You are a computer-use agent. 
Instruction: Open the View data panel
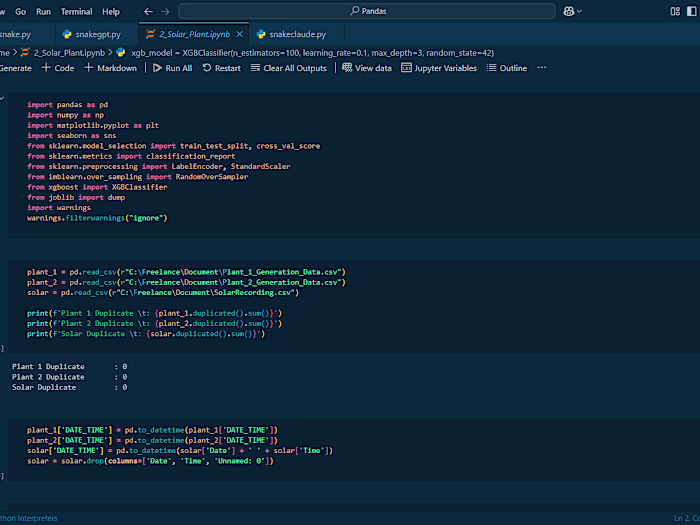tap(367, 68)
